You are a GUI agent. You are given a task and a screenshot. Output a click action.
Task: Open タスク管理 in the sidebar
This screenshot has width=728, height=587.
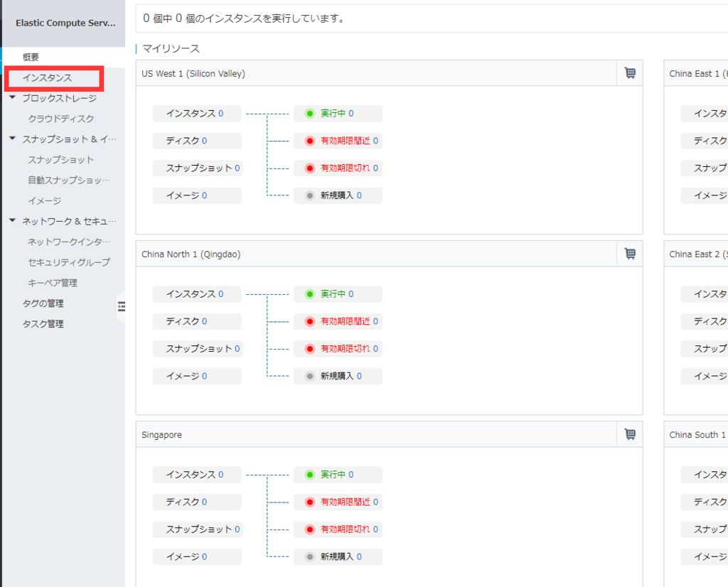[43, 323]
